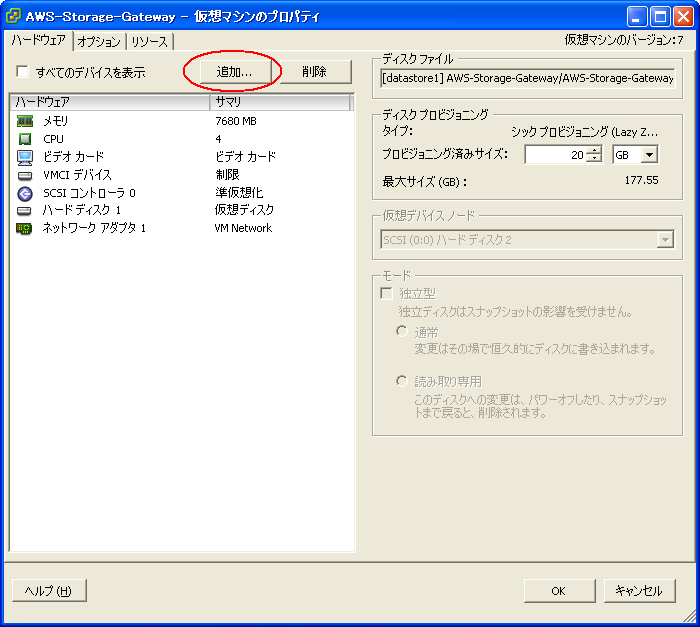Click the provisioned size field showing 20
The image size is (700, 627).
pyautogui.click(x=555, y=155)
